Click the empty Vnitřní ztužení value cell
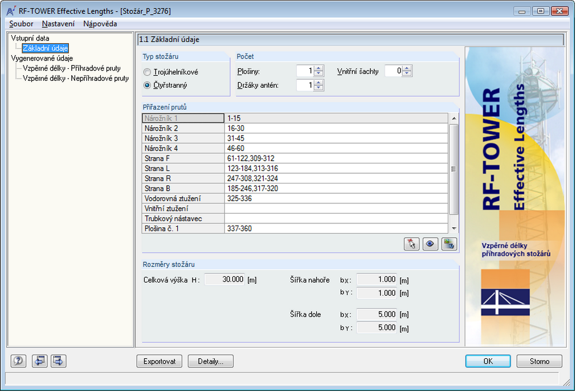 [x=336, y=209]
